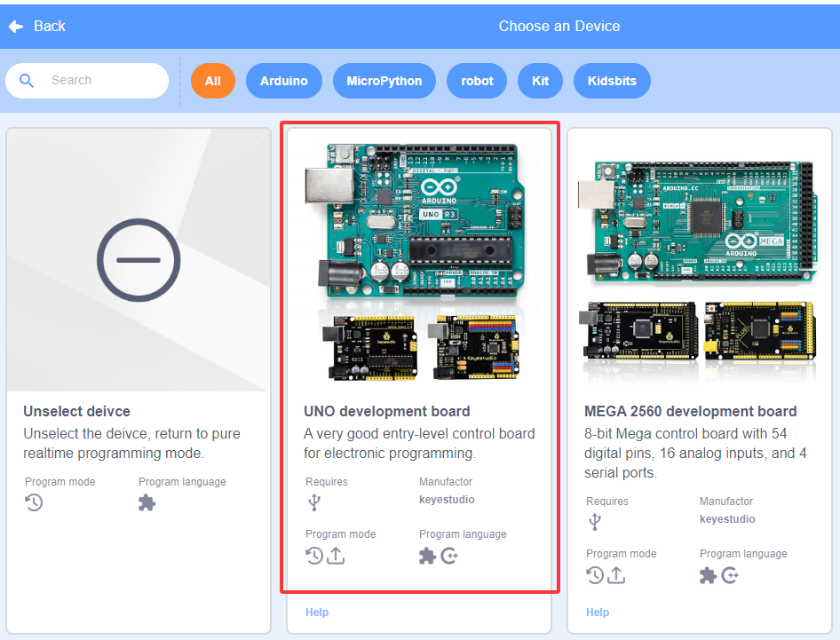This screenshot has height=640, width=840.
Task: Click the Unselect device circle-minus icon
Action: pos(139,260)
